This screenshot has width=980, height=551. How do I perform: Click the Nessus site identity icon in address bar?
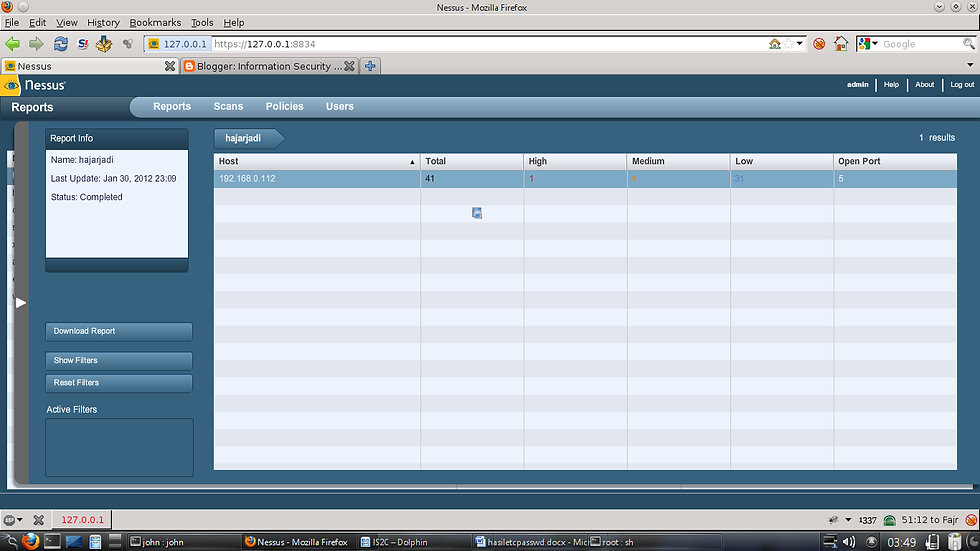(178, 44)
